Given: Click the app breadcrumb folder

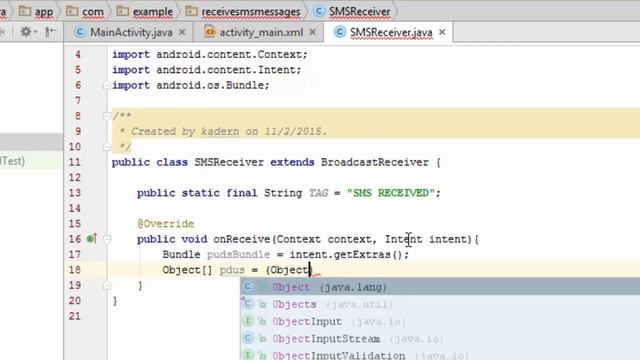Looking at the screenshot, I should tap(36, 12).
